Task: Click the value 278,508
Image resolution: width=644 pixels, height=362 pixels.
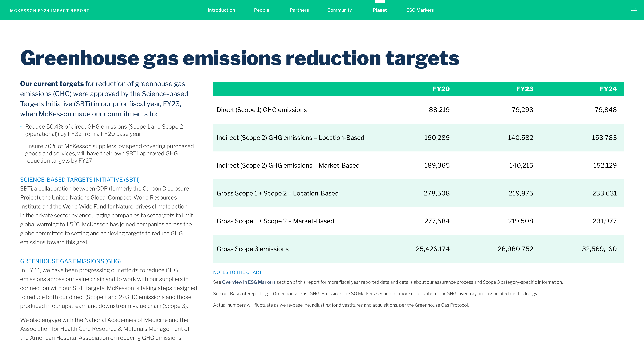Action: (436, 193)
